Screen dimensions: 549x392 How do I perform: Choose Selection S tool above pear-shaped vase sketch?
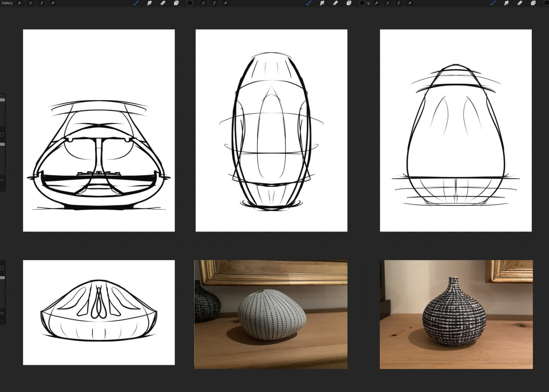[x=399, y=3]
